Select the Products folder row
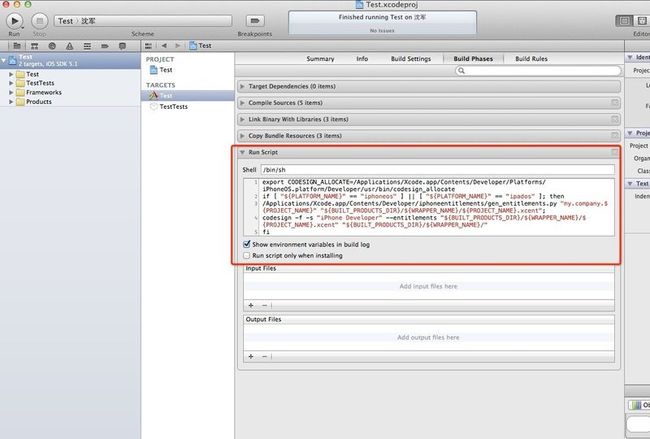The height and width of the screenshot is (439, 650). click(x=70, y=102)
